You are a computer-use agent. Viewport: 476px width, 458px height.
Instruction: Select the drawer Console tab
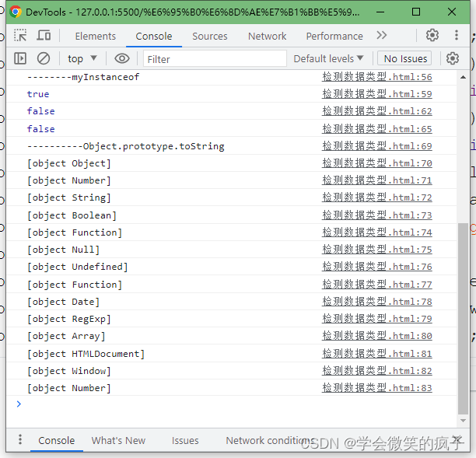(57, 440)
